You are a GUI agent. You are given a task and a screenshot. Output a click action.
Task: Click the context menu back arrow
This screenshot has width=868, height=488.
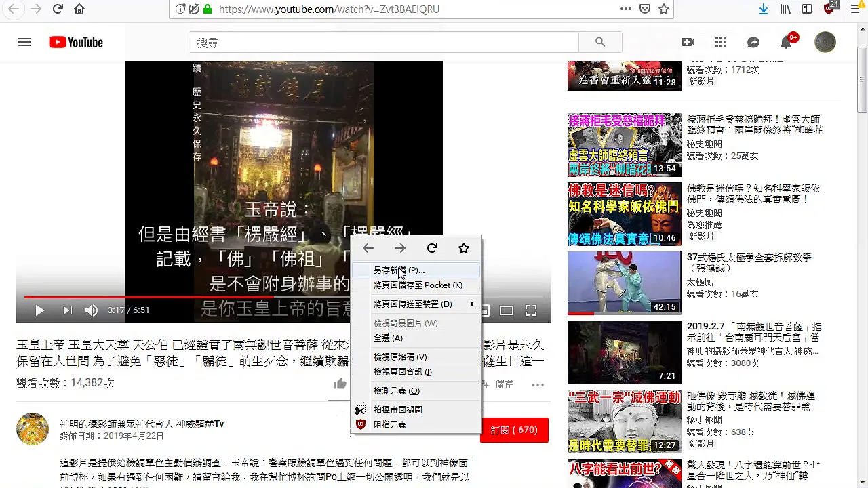pyautogui.click(x=368, y=248)
